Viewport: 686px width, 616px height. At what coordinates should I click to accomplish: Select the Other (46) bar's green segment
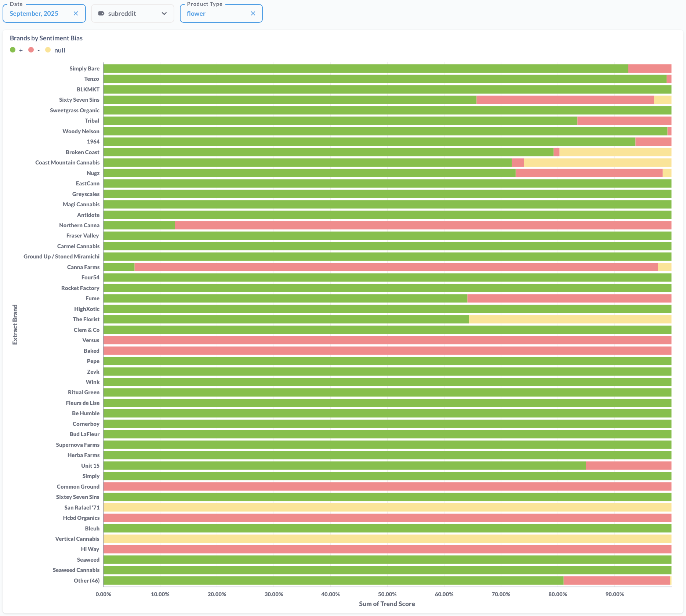(x=333, y=581)
